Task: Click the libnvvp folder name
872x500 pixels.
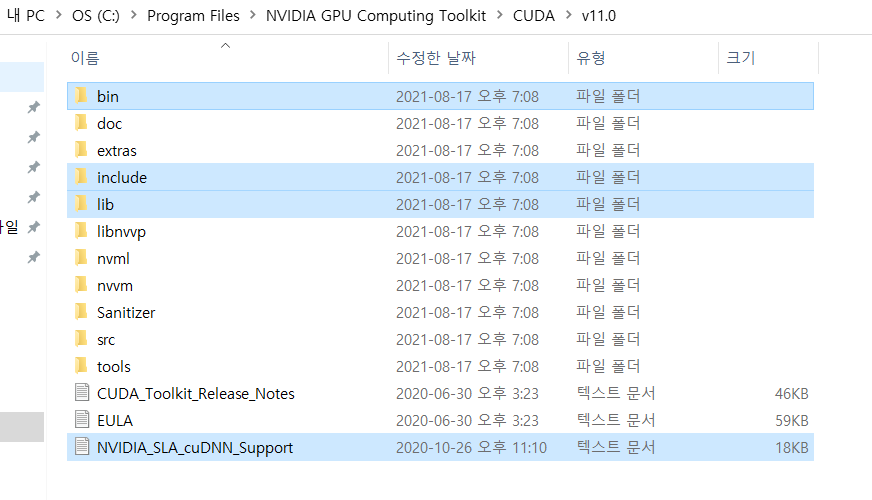Action: pyautogui.click(x=121, y=232)
